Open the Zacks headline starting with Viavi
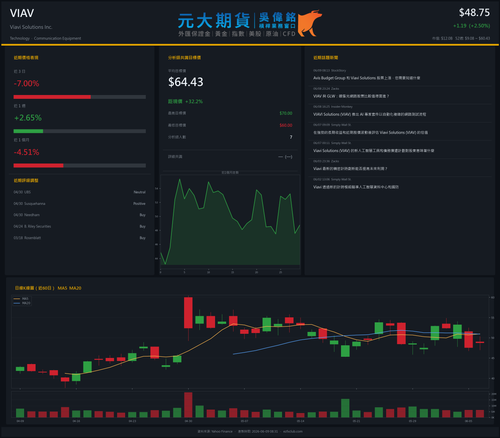 click(x=350, y=169)
